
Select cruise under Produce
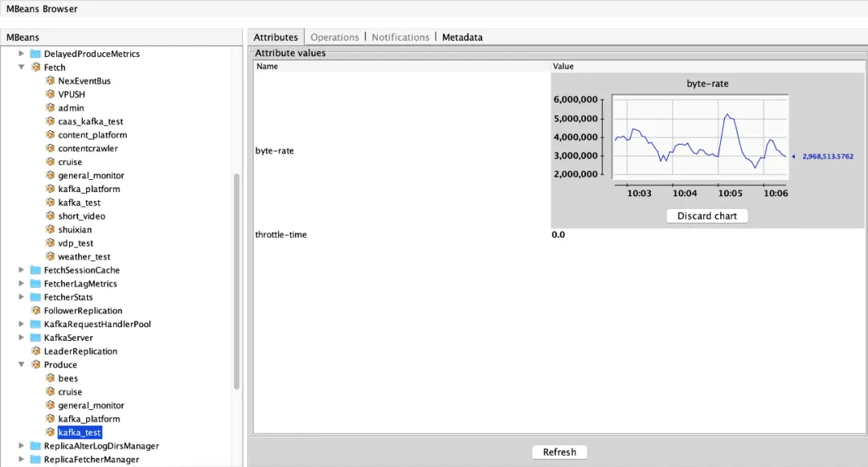[x=70, y=391]
